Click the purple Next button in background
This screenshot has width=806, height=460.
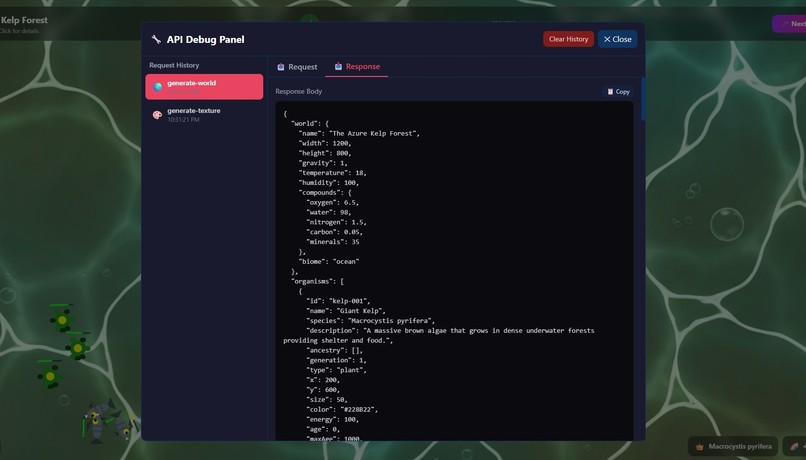790,24
